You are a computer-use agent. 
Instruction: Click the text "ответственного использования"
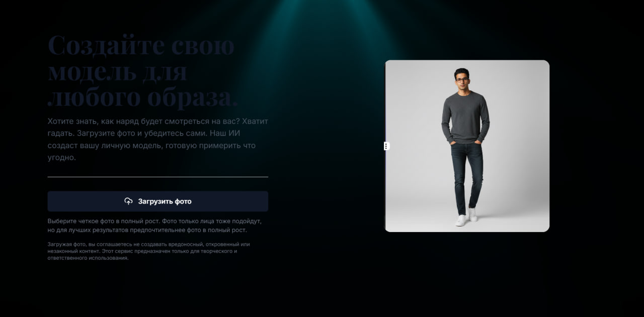tap(88, 258)
